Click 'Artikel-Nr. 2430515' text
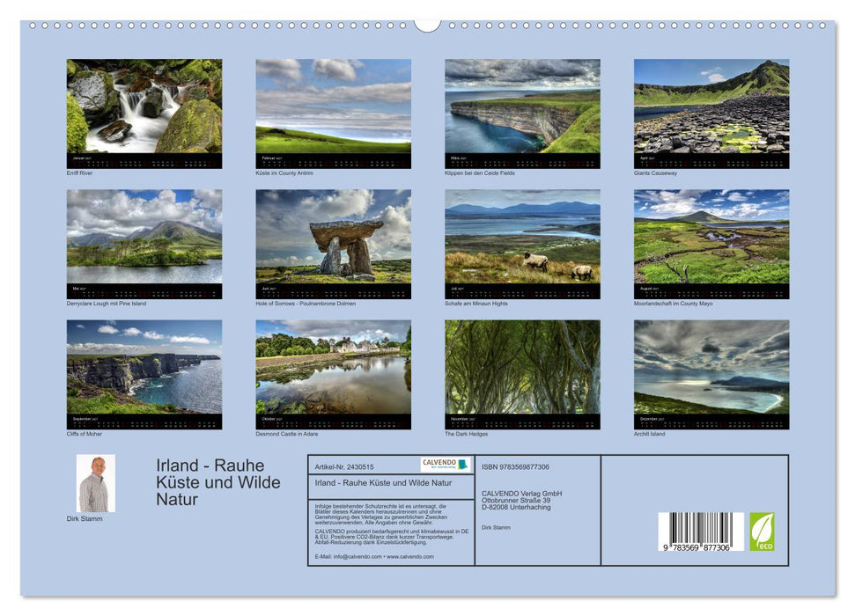The image size is (855, 616). click(x=344, y=467)
